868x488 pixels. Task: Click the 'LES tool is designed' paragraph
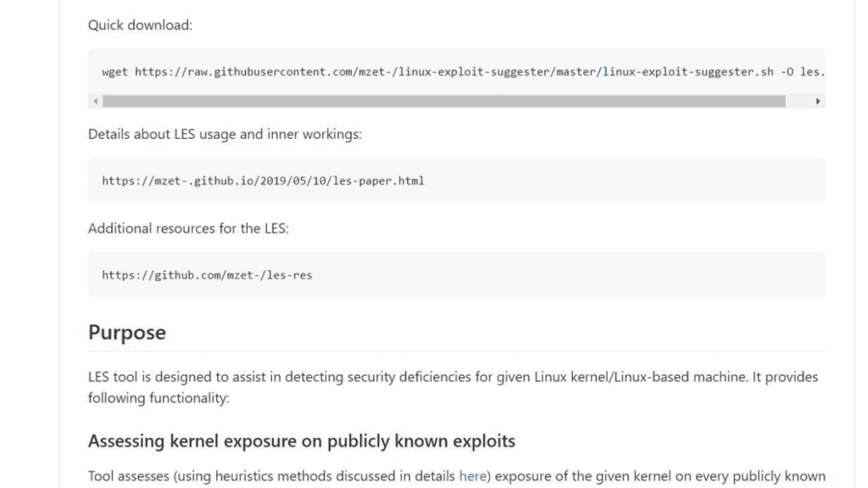tap(453, 387)
